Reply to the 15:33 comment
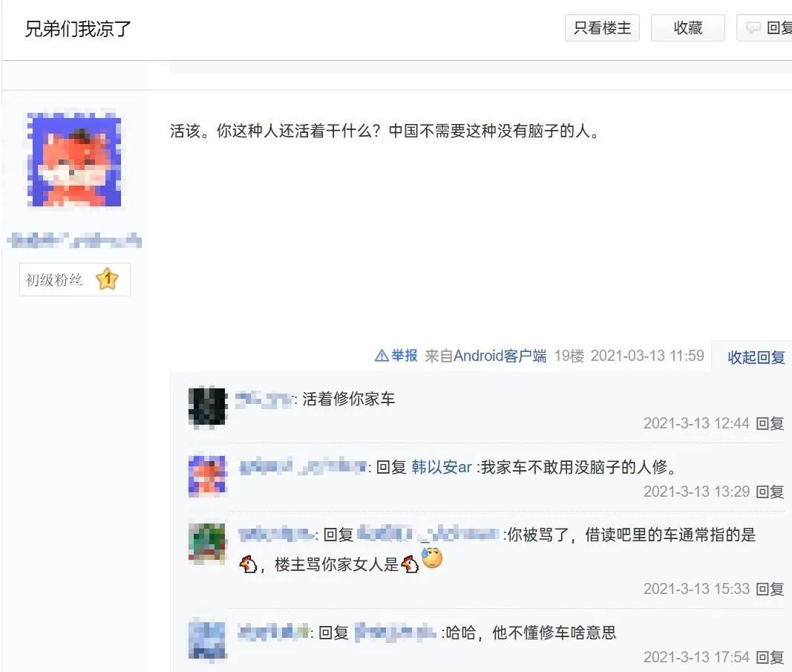 (769, 589)
